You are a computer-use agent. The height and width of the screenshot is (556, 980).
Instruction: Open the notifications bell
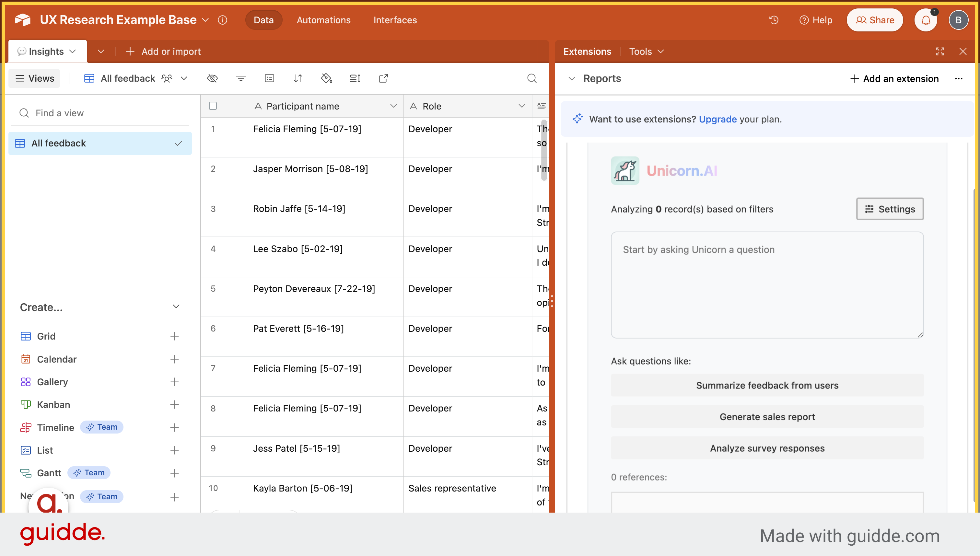926,20
